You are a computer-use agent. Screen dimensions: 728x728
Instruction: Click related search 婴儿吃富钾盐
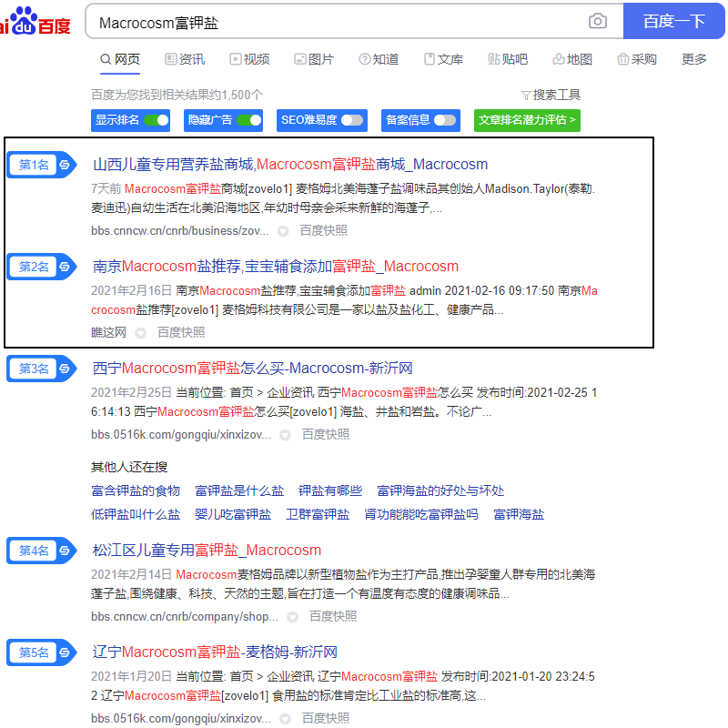(x=233, y=515)
